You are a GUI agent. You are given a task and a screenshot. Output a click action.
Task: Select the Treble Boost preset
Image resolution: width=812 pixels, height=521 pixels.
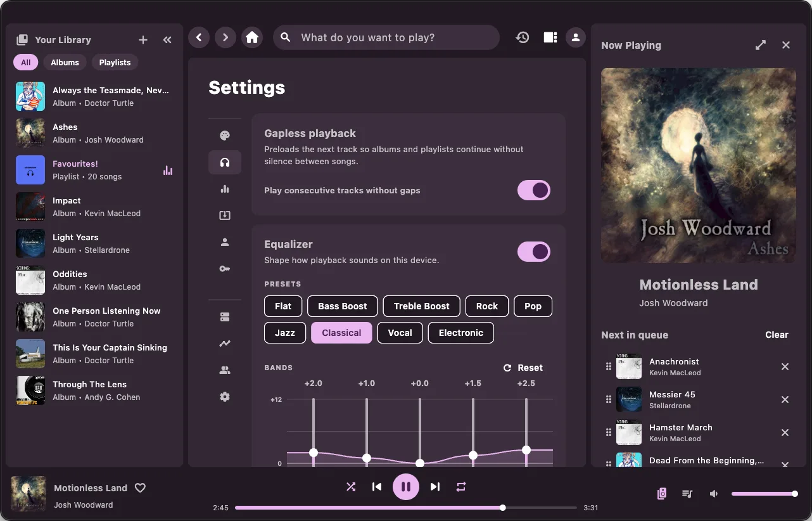(x=422, y=306)
